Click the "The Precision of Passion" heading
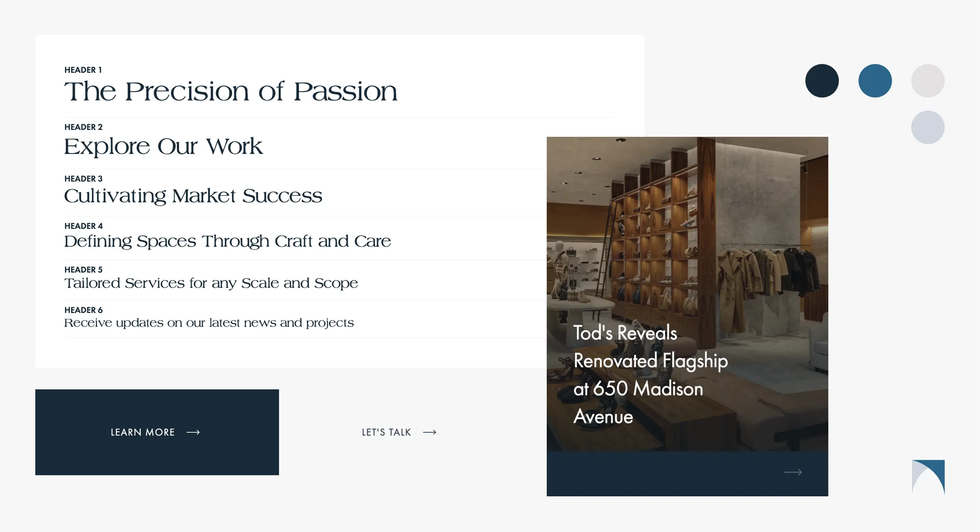The image size is (980, 532). [230, 92]
